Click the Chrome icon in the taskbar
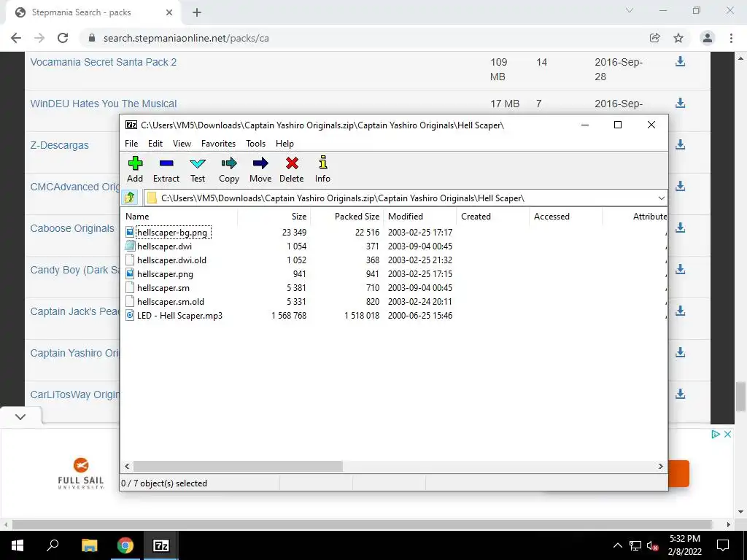Screen dimensions: 747x560 [125, 545]
